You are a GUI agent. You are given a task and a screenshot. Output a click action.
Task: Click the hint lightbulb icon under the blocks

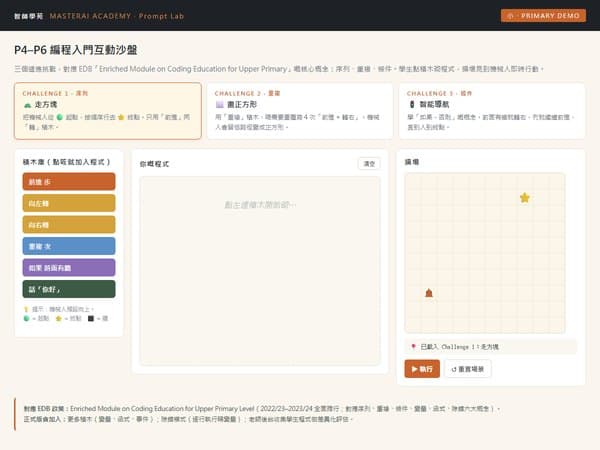26,309
